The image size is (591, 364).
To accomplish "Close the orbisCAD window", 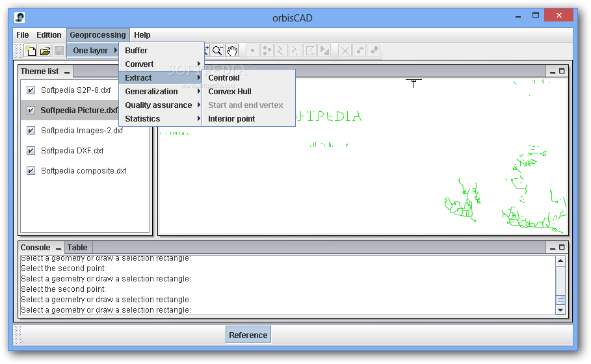I will 559,16.
